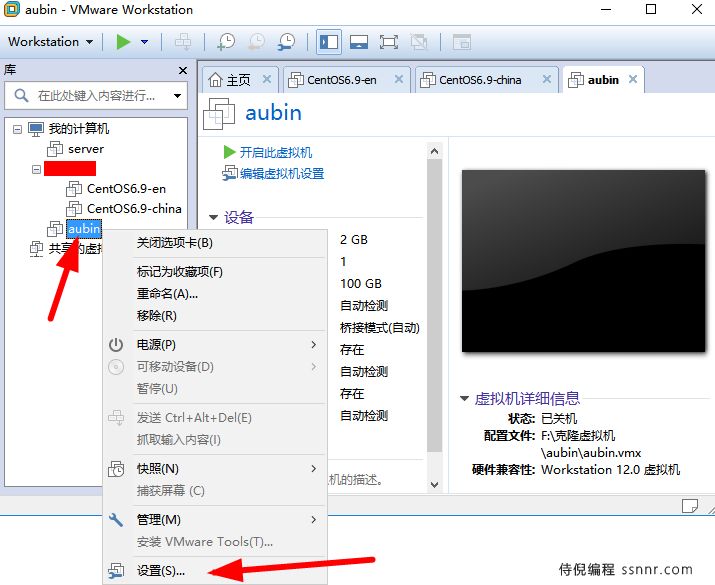Open the Workstation menu dropdown

click(x=50, y=42)
